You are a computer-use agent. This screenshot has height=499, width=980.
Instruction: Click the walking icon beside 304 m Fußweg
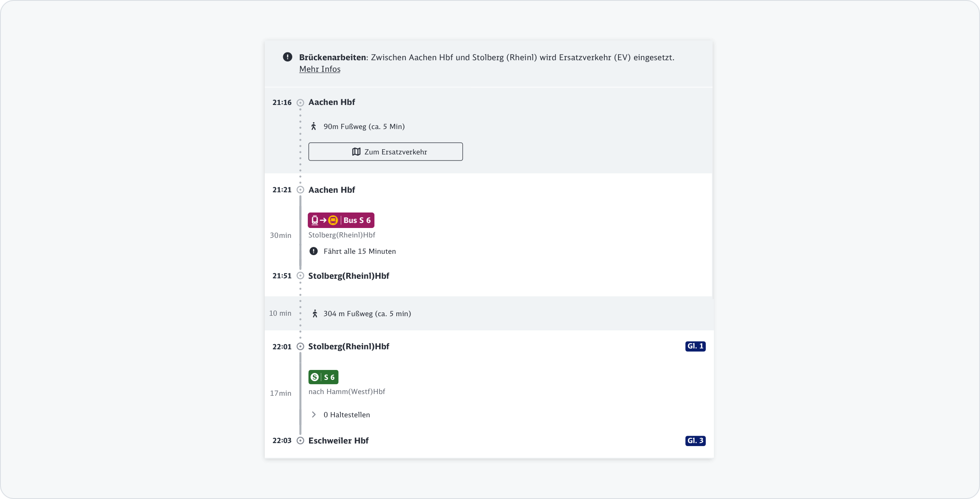click(x=315, y=314)
